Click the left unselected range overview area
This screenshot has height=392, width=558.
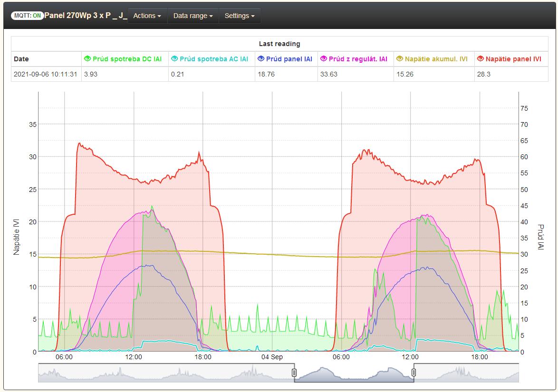[165, 373]
